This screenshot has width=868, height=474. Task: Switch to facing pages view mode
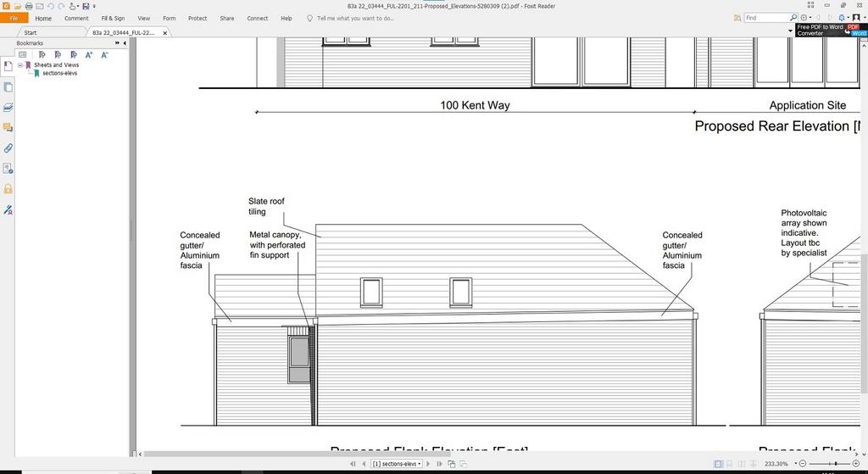coord(742,464)
